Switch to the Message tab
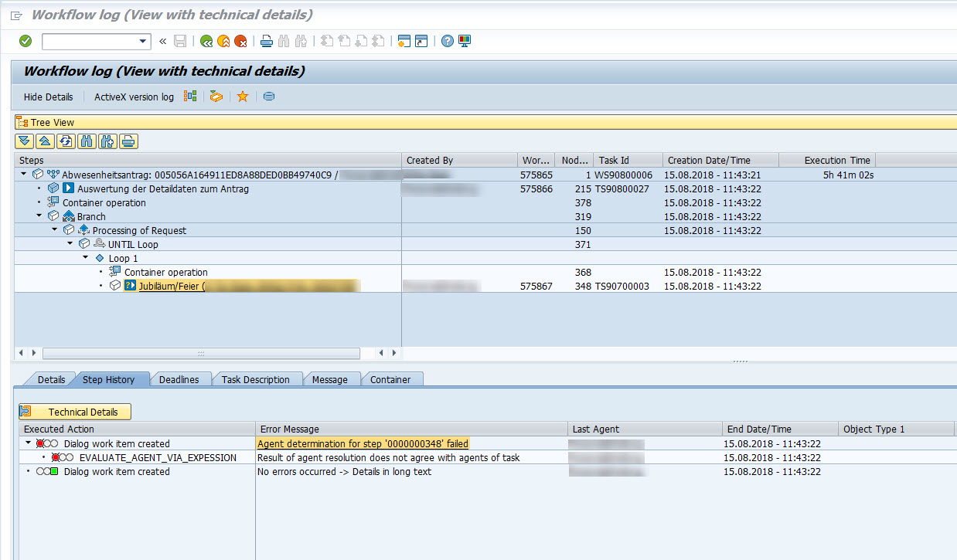The height and width of the screenshot is (560, 957). 330,379
